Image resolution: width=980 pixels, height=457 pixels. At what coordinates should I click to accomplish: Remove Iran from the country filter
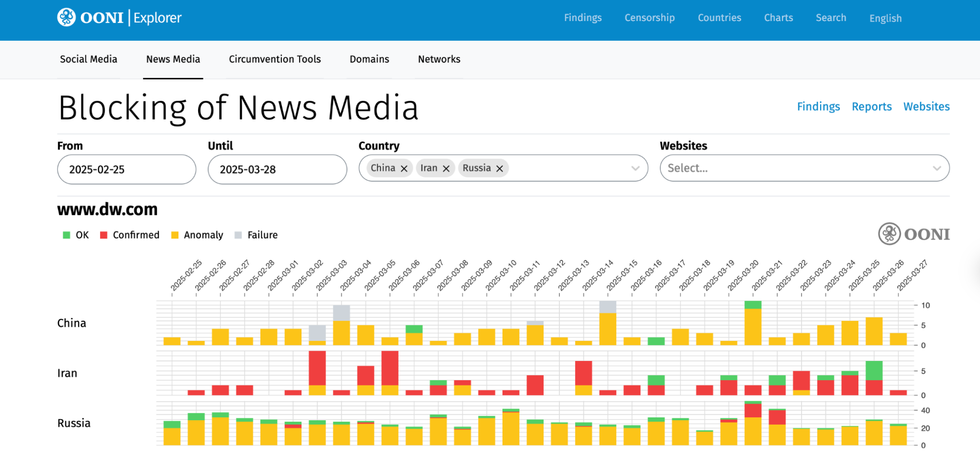[x=446, y=168]
